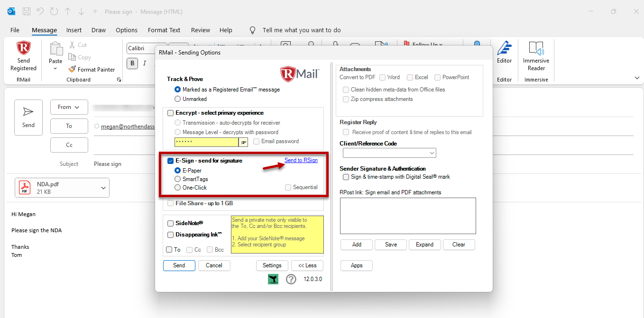Click the green whale logo near version number
The width and height of the screenshot is (644, 318).
pos(273,279)
